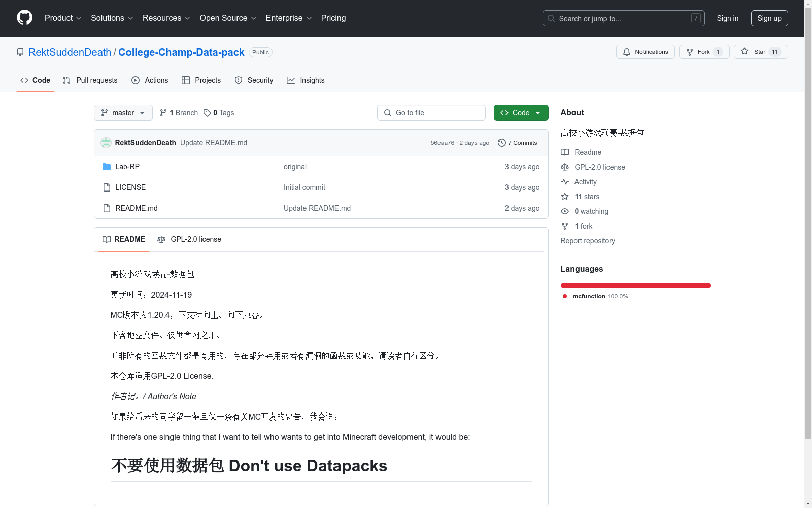Open the README.md file icon
Screen dimensions: 812x508
click(107, 208)
